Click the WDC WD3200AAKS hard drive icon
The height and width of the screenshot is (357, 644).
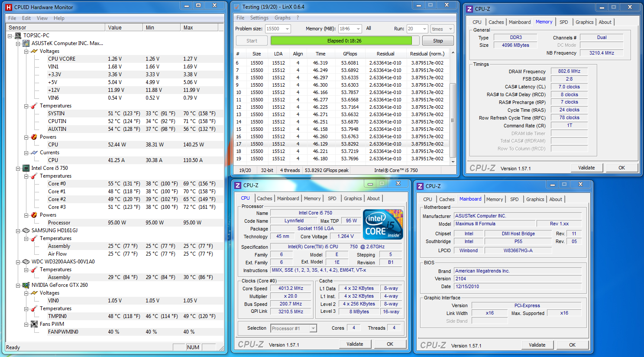pos(26,262)
